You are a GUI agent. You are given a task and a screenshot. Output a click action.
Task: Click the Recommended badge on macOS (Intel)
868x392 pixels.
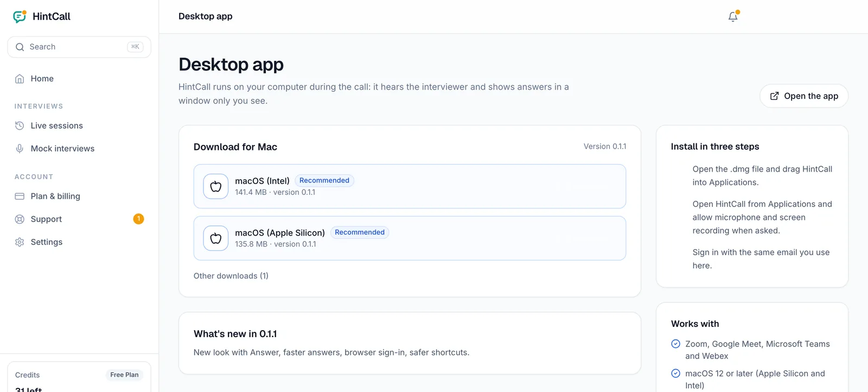click(324, 180)
